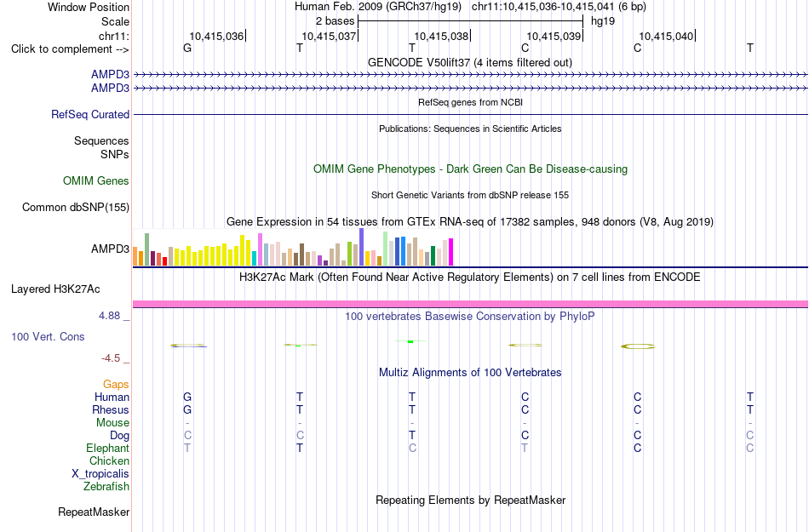Image resolution: width=809 pixels, height=532 pixels.
Task: Click the 10,415,038 ruler coordinate
Action: (x=441, y=36)
